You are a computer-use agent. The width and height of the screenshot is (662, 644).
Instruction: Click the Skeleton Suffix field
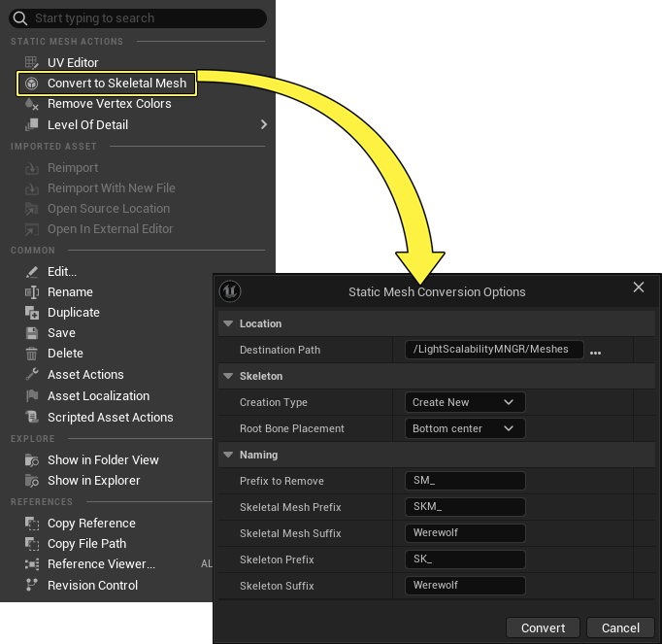tap(465, 586)
